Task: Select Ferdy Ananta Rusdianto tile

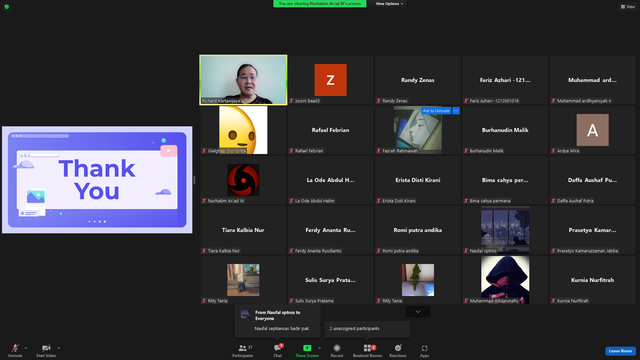Action: tap(331, 230)
